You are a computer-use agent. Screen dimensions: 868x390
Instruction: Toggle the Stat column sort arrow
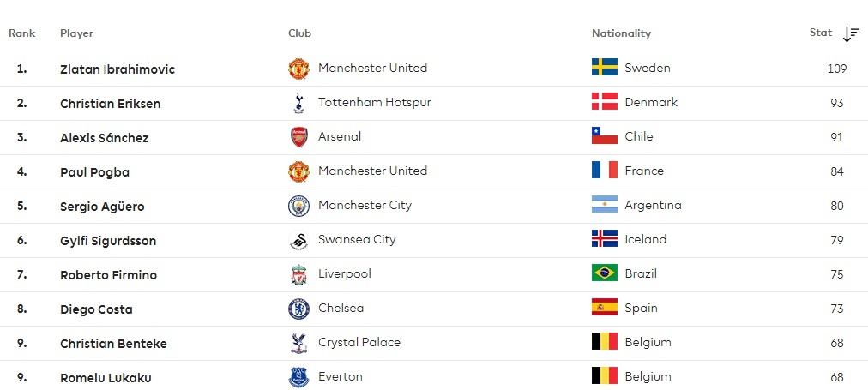[851, 34]
